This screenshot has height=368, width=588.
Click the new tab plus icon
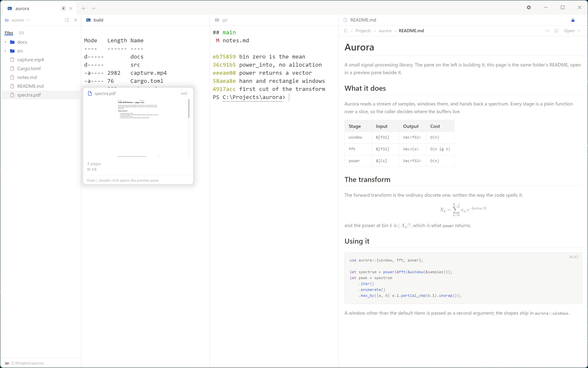[x=83, y=8]
